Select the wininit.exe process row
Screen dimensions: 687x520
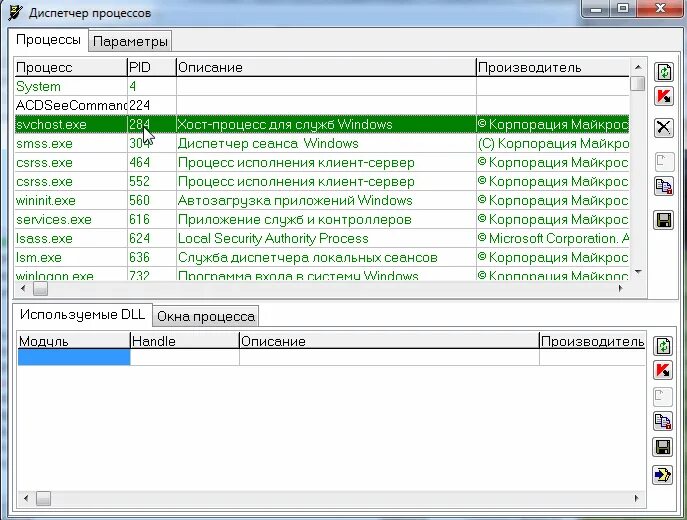322,201
